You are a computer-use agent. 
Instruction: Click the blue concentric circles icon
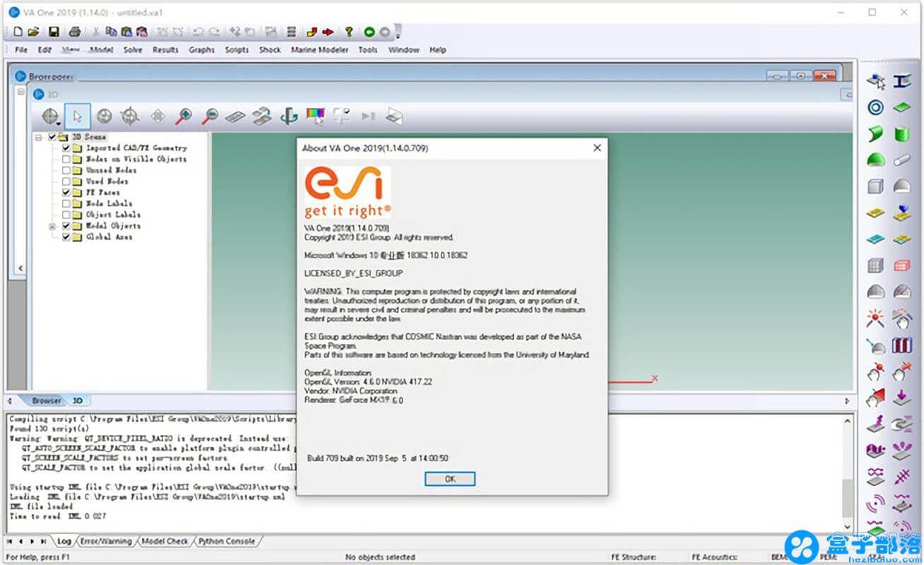(x=876, y=107)
